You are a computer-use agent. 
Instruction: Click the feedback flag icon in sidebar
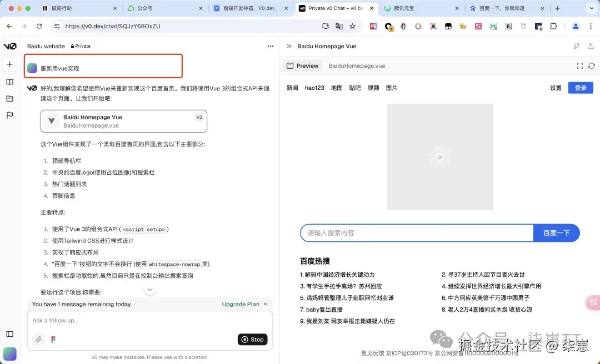[10, 115]
